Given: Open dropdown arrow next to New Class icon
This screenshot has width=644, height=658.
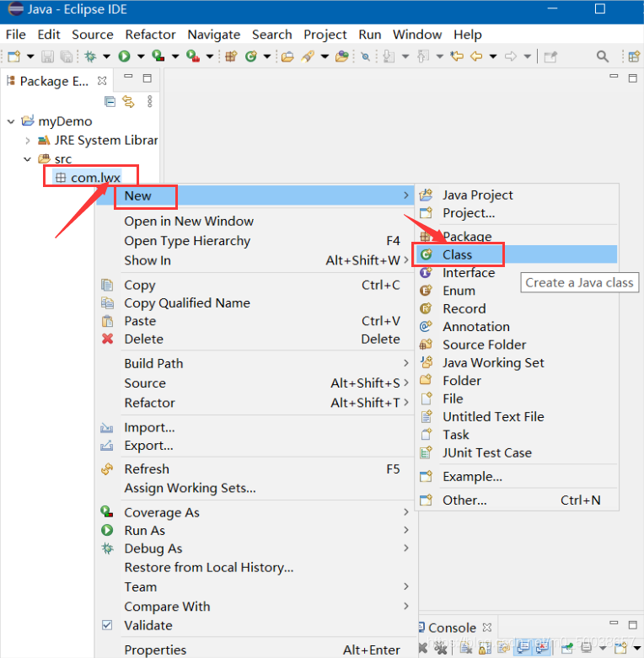Looking at the screenshot, I should click(x=267, y=56).
